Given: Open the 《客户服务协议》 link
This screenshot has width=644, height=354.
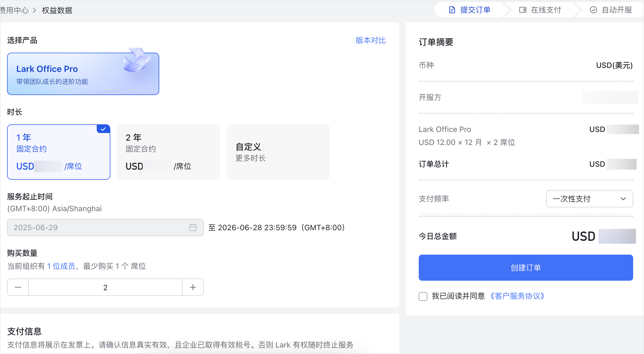Looking at the screenshot, I should 517,296.
